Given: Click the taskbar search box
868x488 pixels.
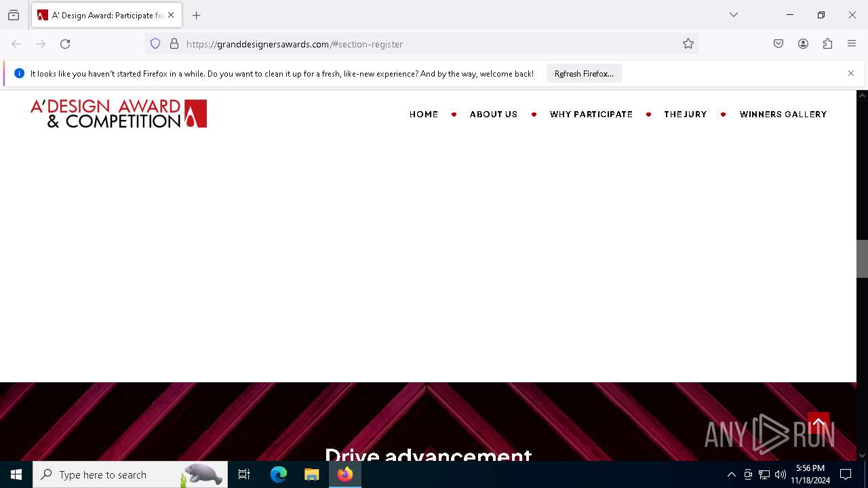Looking at the screenshot, I should point(130,474).
